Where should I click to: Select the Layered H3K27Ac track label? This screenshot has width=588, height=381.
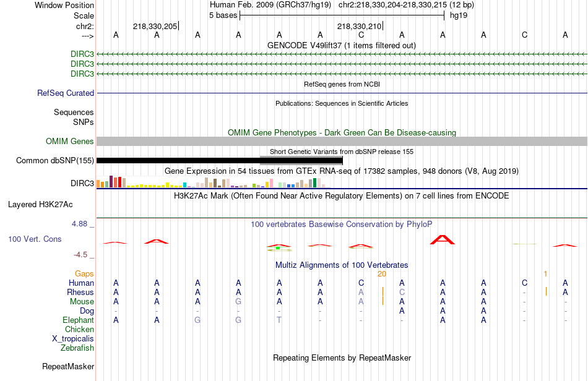click(40, 205)
